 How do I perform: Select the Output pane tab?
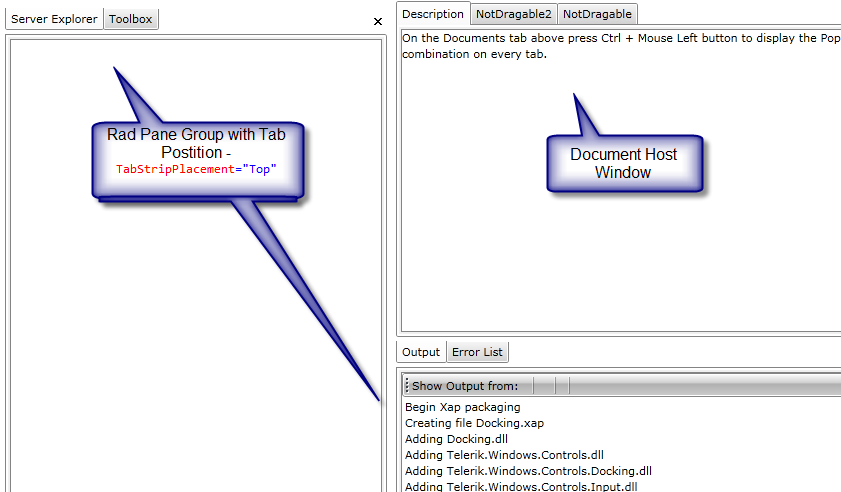tap(421, 353)
